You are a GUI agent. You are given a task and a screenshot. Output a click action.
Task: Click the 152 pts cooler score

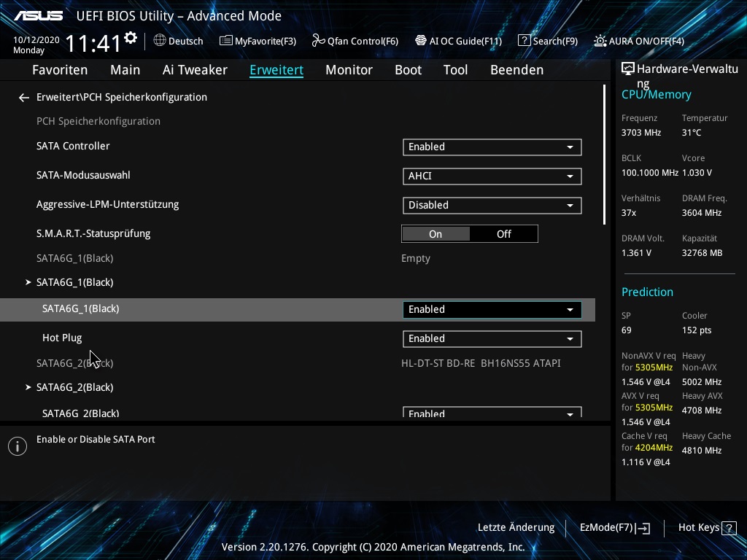[x=697, y=330]
